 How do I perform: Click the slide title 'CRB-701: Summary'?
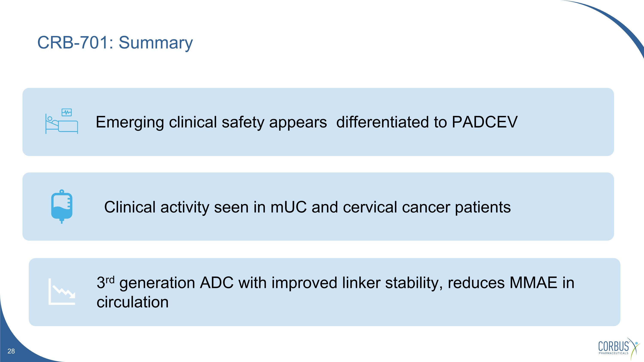pyautogui.click(x=115, y=42)
